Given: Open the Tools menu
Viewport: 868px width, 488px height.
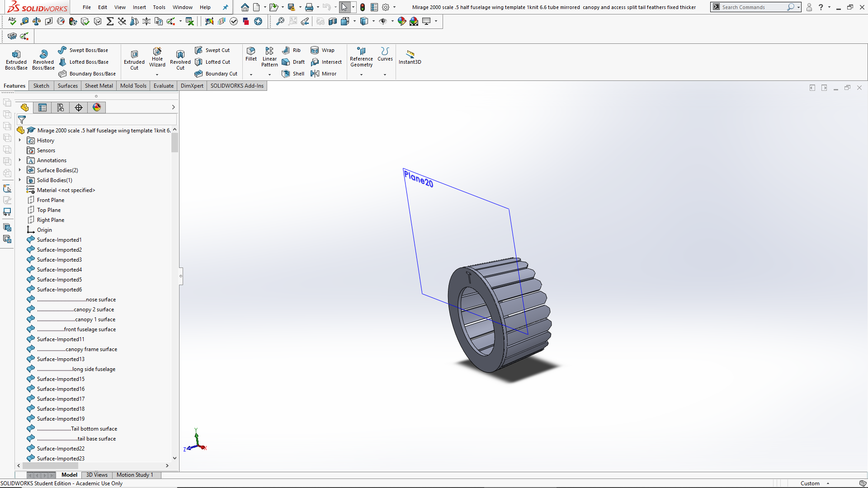Looking at the screenshot, I should [159, 7].
